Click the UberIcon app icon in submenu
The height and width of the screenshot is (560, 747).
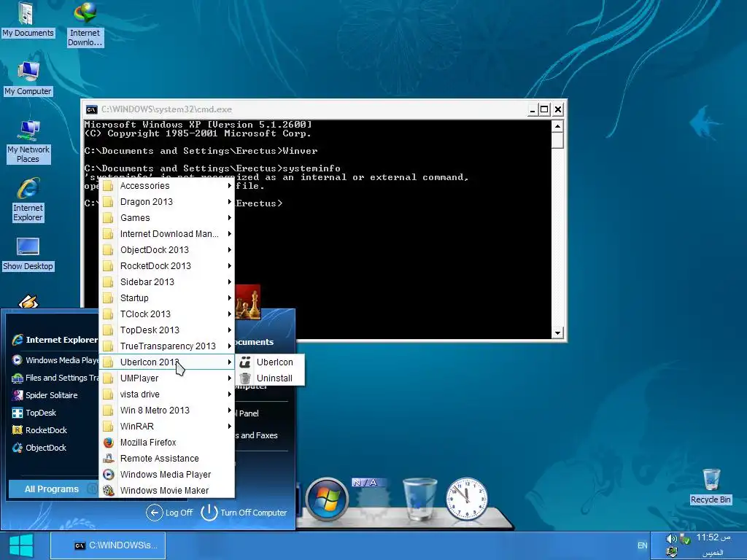click(245, 362)
